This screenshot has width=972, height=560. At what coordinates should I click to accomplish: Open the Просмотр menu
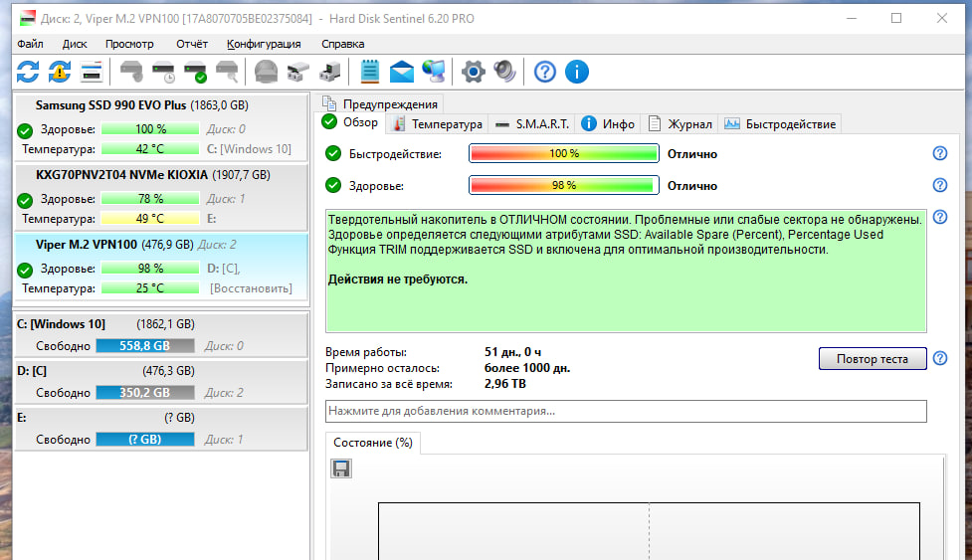coord(129,44)
